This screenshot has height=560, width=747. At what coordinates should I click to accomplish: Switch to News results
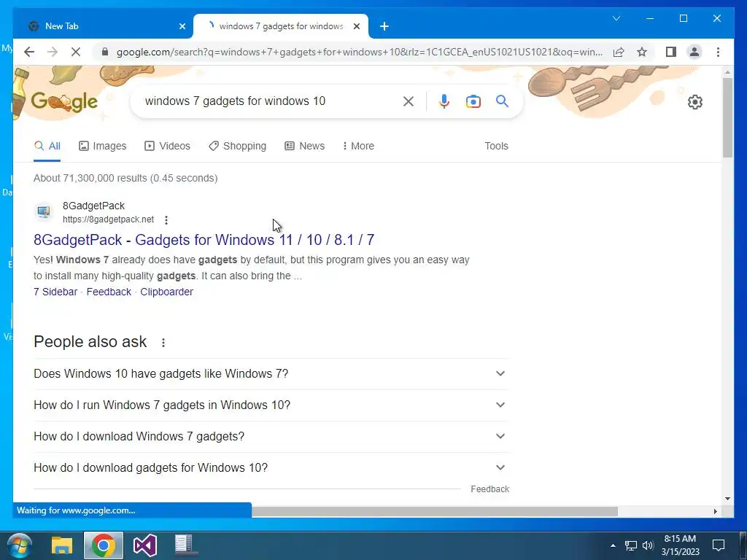click(x=304, y=146)
